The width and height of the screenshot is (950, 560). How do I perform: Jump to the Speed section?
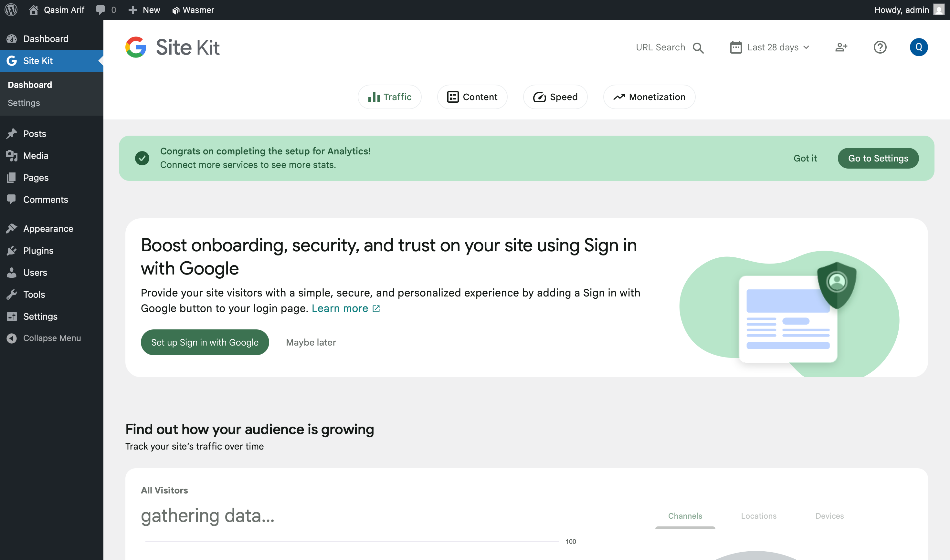coord(555,97)
